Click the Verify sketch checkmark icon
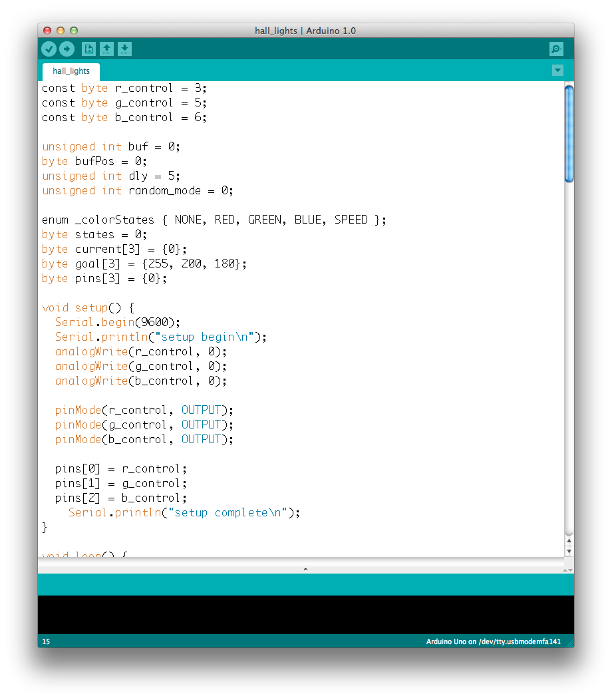The height and width of the screenshot is (700, 612). tap(49, 49)
